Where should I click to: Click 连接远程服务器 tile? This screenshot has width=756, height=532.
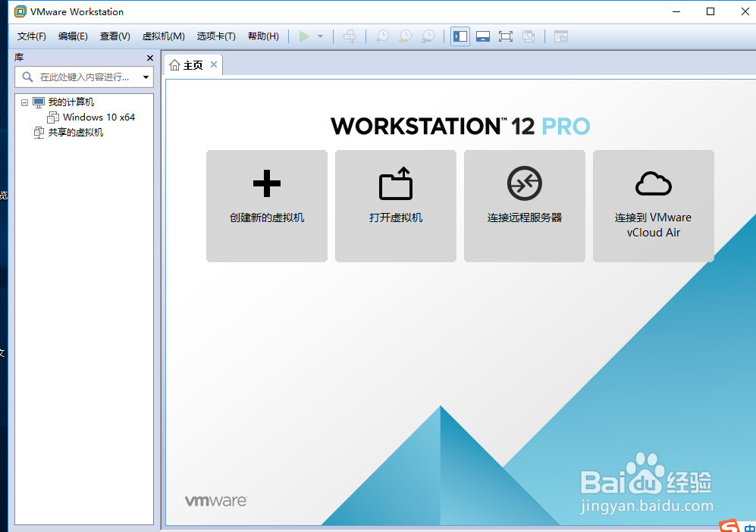(525, 206)
